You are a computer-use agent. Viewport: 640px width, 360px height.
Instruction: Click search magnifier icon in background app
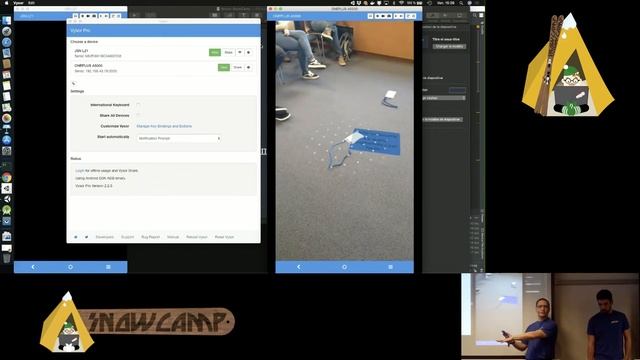coord(475,15)
